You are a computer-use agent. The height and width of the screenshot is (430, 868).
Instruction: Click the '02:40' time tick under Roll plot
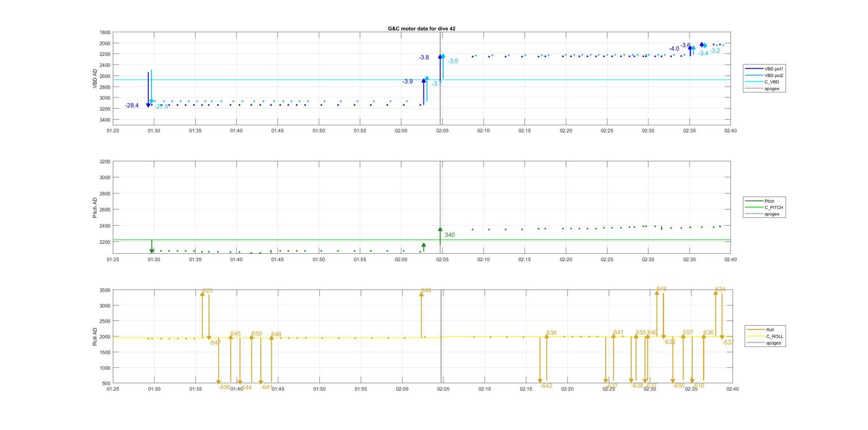click(x=732, y=389)
